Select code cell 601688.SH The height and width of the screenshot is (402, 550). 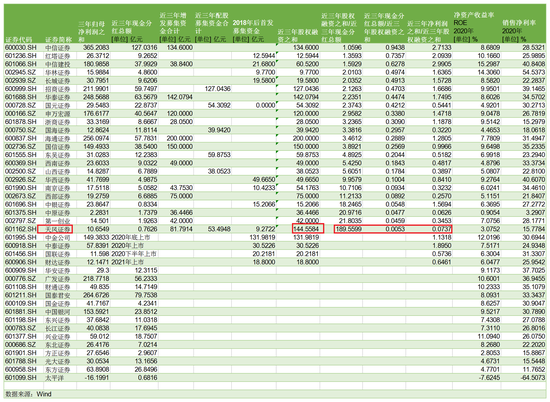point(21,97)
